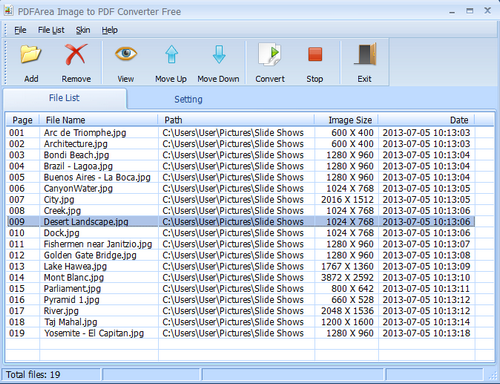Click the Move Down arrow icon
500x384 pixels.
[x=219, y=54]
